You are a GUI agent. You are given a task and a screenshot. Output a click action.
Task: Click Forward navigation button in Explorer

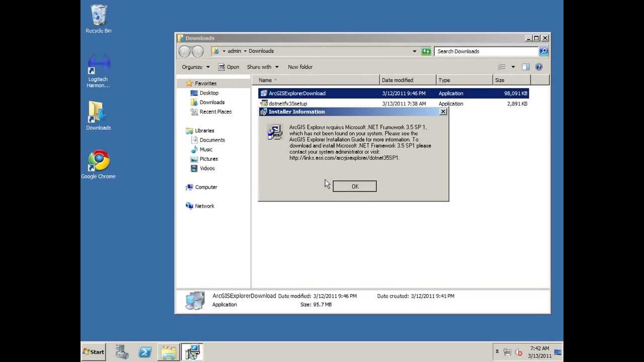pyautogui.click(x=198, y=51)
